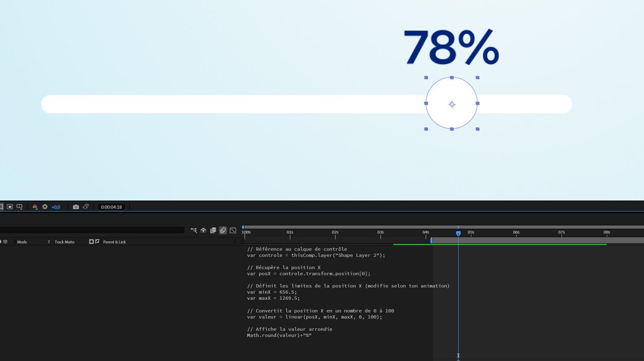644x361 pixels.
Task: Jump to the 02s mark on ruler
Action: pos(335,233)
